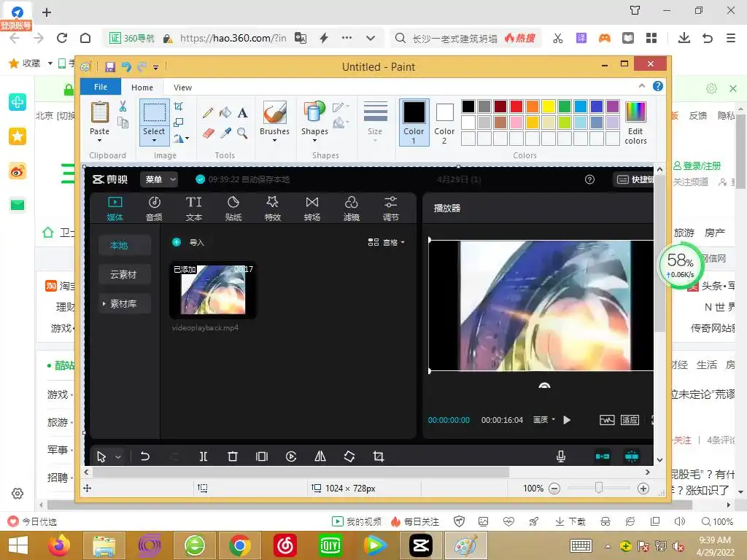Click the Resize icon in Image group
This screenshot has width=747, height=560.
tap(178, 122)
